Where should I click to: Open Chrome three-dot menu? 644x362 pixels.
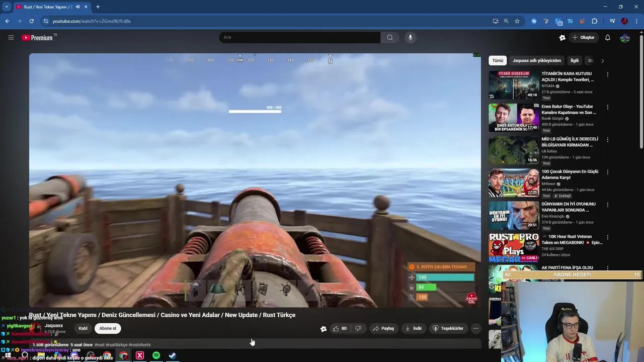pyautogui.click(x=636, y=21)
